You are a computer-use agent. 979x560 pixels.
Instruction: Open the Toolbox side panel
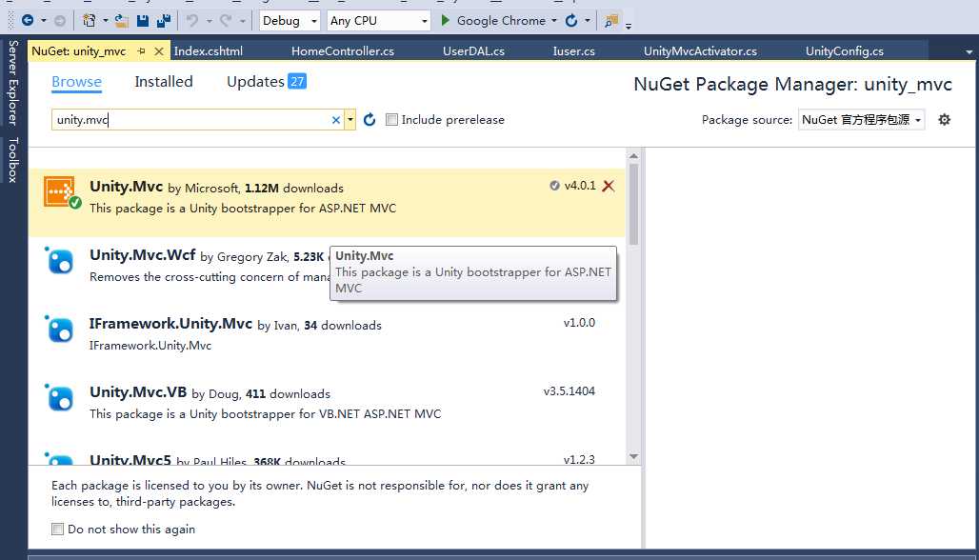[x=13, y=160]
